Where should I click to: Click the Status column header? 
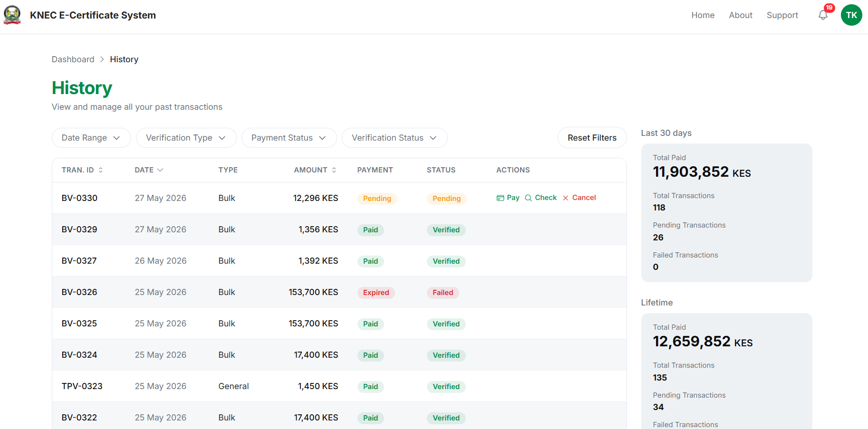[x=441, y=170]
